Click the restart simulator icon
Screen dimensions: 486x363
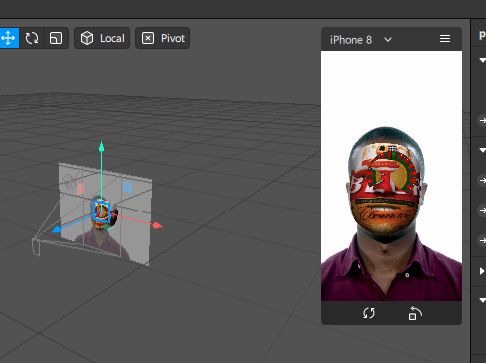369,313
